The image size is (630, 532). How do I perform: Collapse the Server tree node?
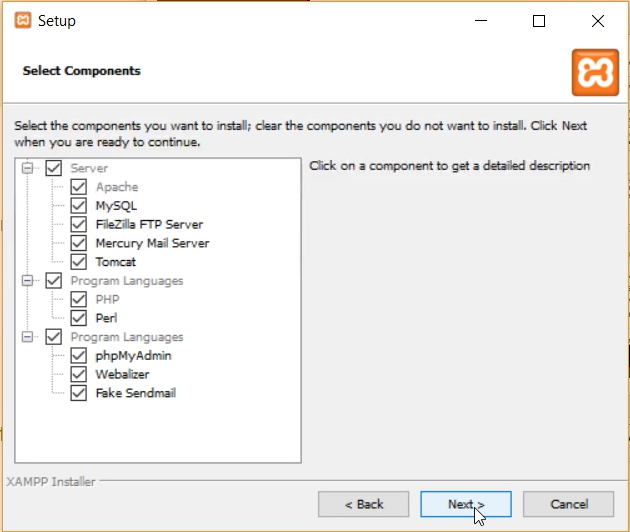point(29,169)
